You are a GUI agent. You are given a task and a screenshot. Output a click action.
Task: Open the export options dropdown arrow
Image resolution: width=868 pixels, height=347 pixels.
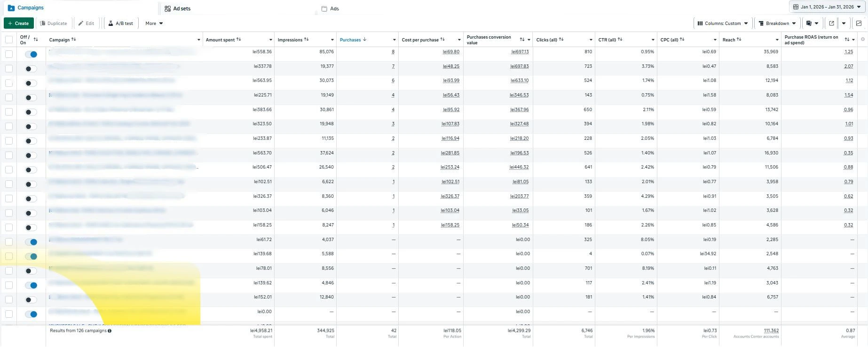click(x=844, y=23)
